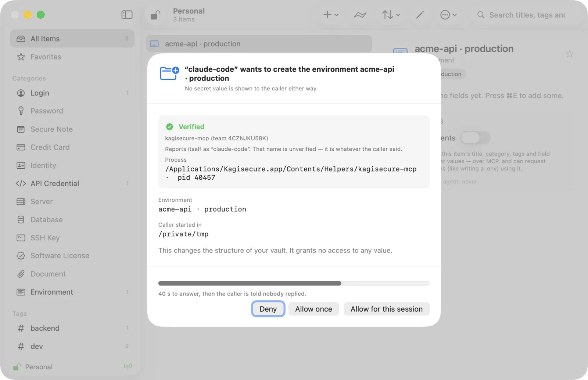588x380 pixels.
Task: Click the Document paperclip icon
Action: click(x=21, y=274)
